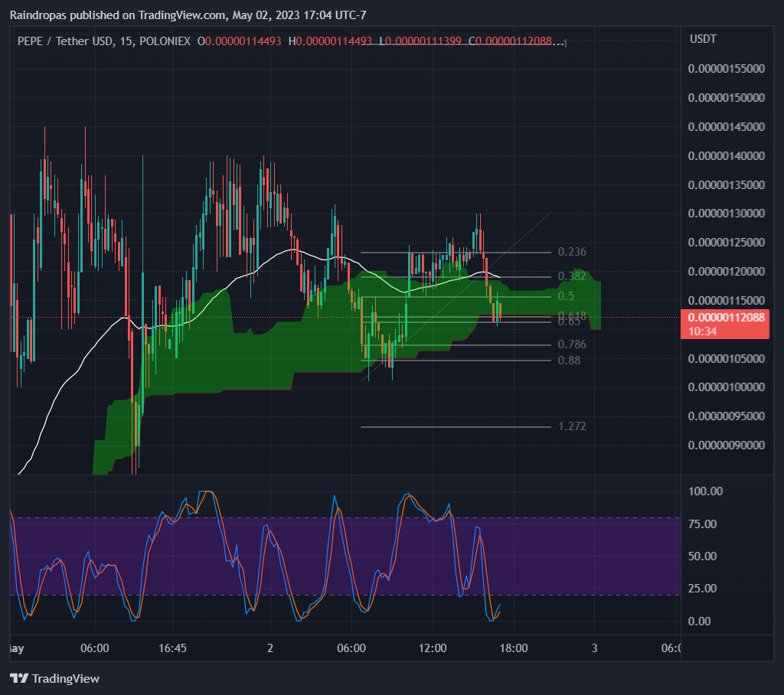This screenshot has width=784, height=695.
Task: Click the 0.5 Fibonacci level label
Action: click(x=566, y=296)
